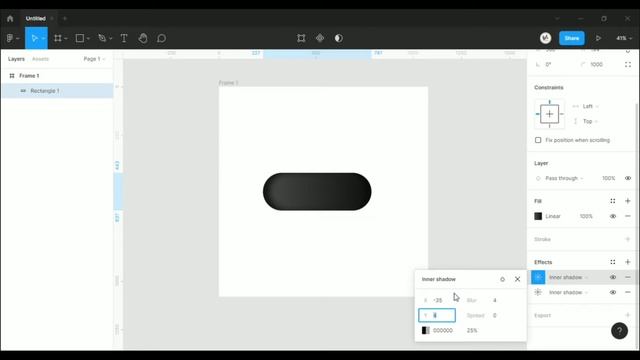The height and width of the screenshot is (360, 640).
Task: Open the vertical constraint Top dropdown
Action: click(590, 121)
